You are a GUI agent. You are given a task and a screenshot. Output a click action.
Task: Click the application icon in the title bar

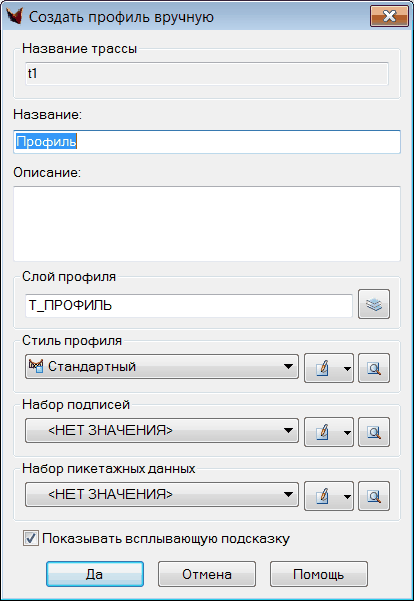15,16
